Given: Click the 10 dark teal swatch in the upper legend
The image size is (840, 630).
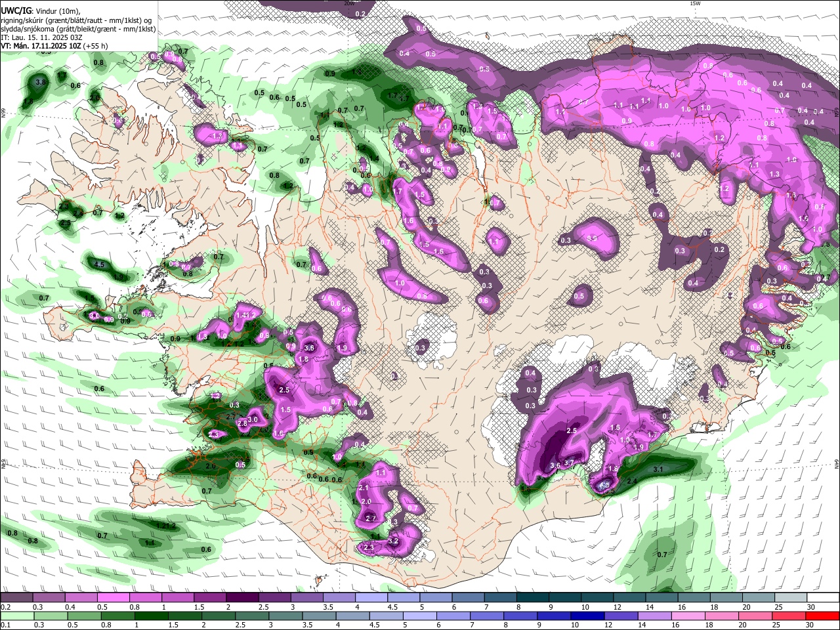Looking at the screenshot, I should 598,597.
